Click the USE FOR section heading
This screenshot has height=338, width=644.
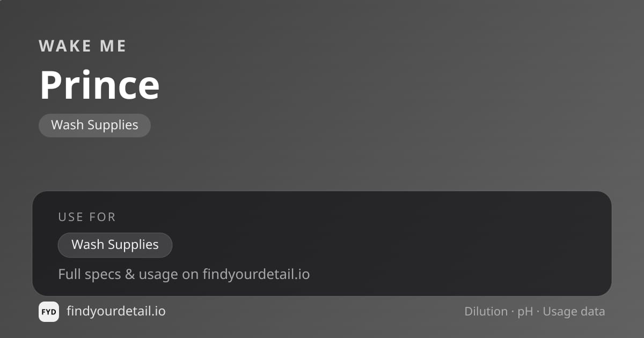(x=87, y=217)
